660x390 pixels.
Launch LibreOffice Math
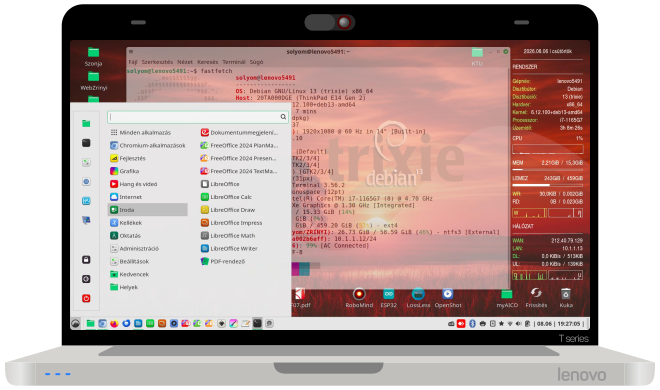point(228,236)
